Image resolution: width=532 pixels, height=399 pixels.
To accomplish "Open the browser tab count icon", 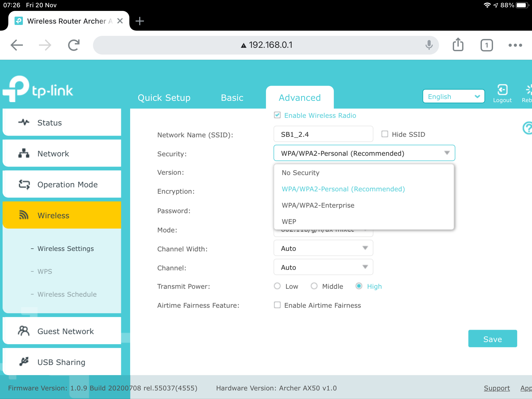I will 487,45.
